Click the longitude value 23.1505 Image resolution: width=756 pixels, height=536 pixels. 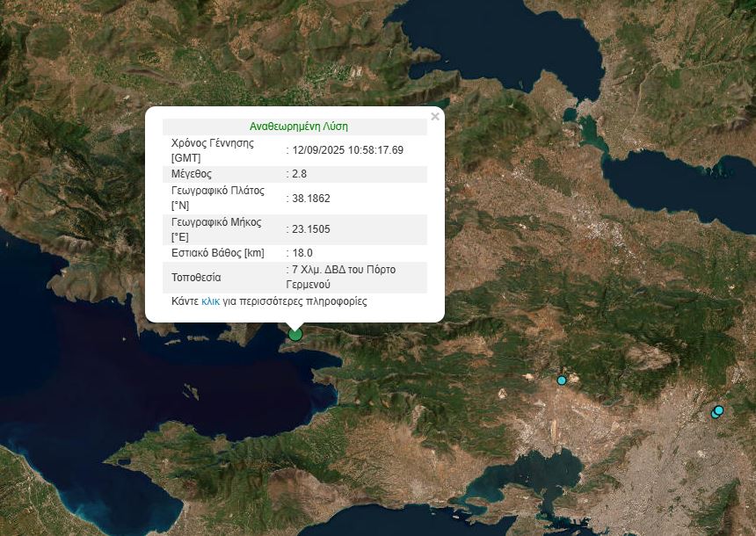click(x=311, y=229)
